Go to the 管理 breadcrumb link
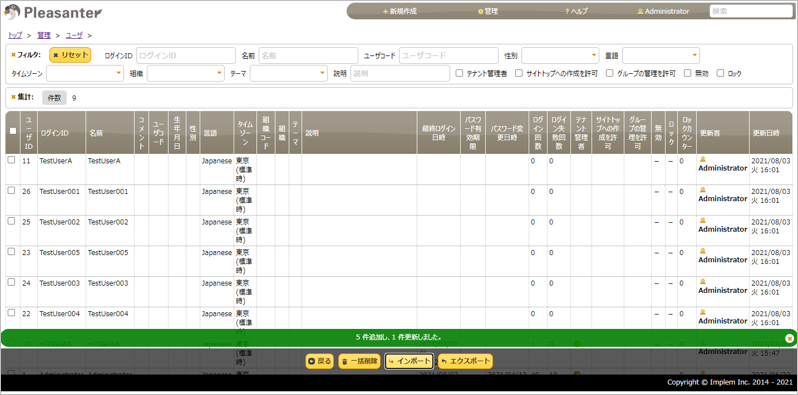798x395 pixels. click(44, 35)
